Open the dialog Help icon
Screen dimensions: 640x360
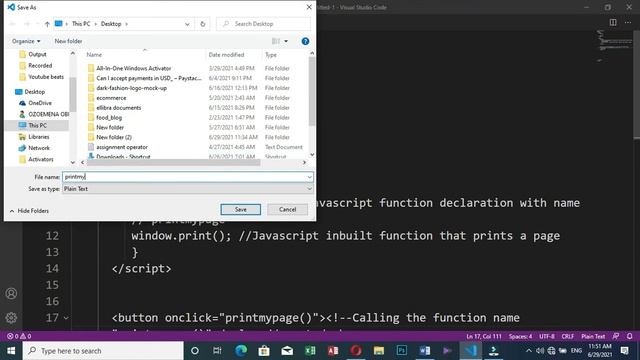305,41
